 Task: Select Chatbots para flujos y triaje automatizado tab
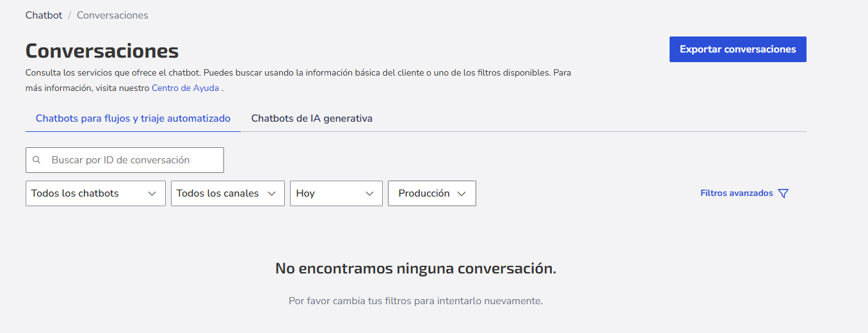(x=133, y=118)
